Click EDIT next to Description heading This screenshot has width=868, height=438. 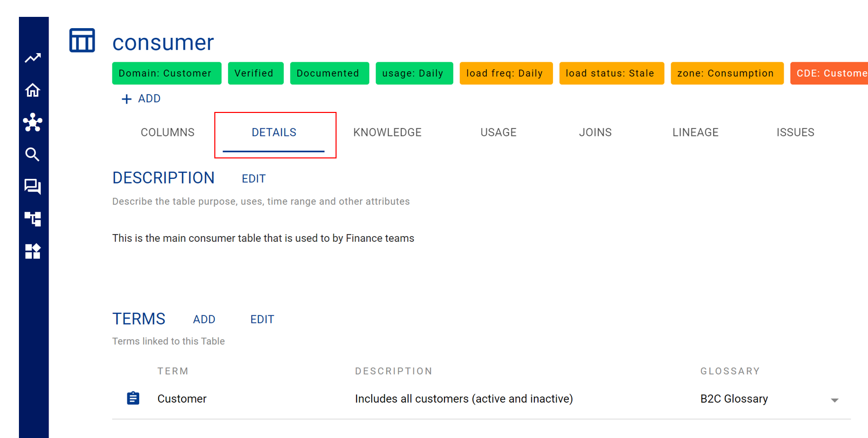[x=254, y=179]
